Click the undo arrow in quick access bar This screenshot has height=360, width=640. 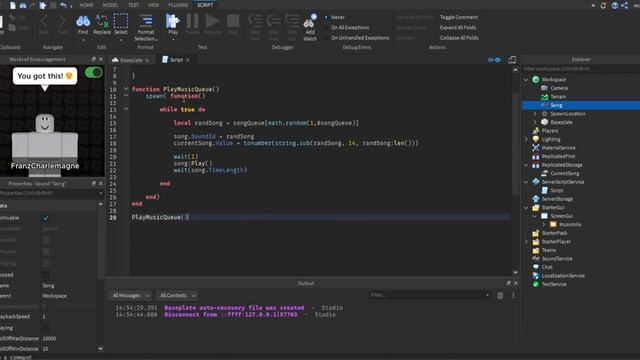63,5
